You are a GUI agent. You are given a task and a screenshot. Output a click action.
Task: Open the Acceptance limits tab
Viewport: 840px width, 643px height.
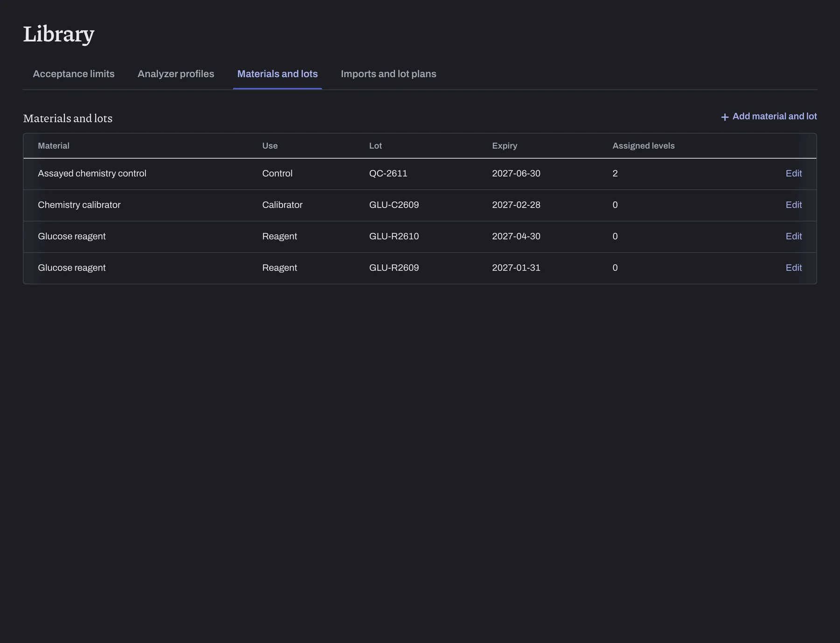[74, 74]
